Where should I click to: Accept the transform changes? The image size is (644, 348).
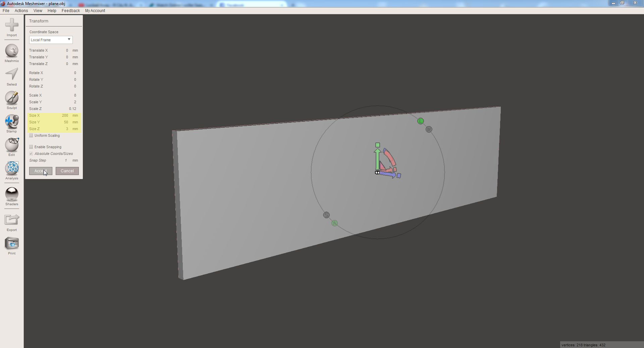(x=41, y=171)
